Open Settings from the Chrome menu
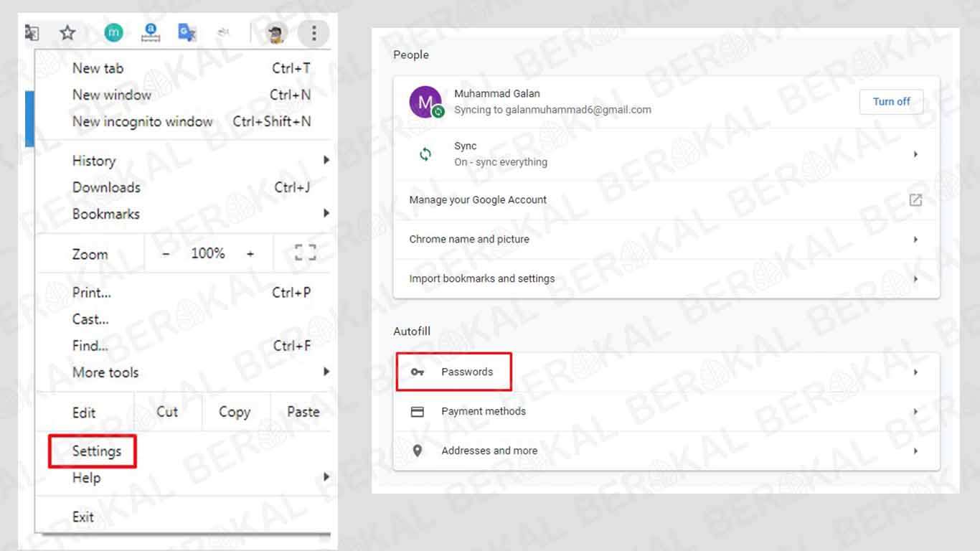The height and width of the screenshot is (551, 980). (x=97, y=451)
